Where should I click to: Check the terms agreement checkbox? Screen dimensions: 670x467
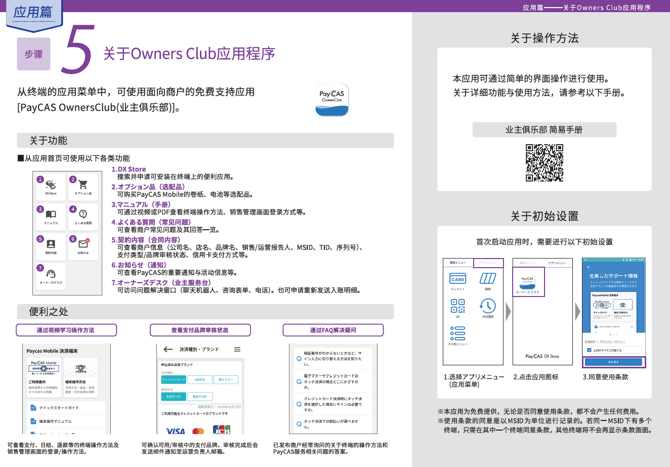point(589,350)
